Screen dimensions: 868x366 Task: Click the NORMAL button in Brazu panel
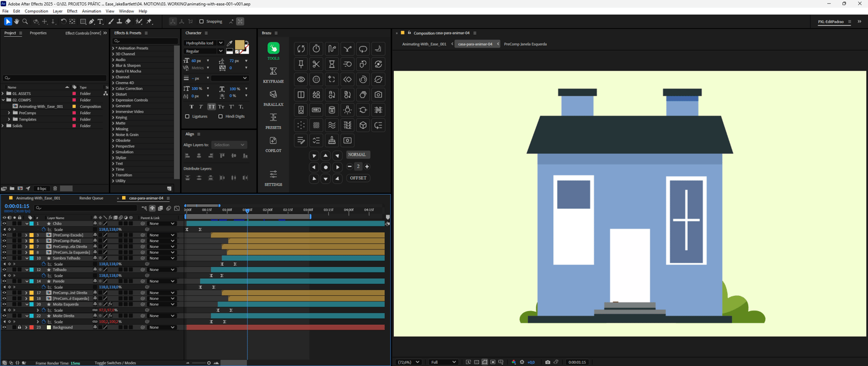click(357, 154)
